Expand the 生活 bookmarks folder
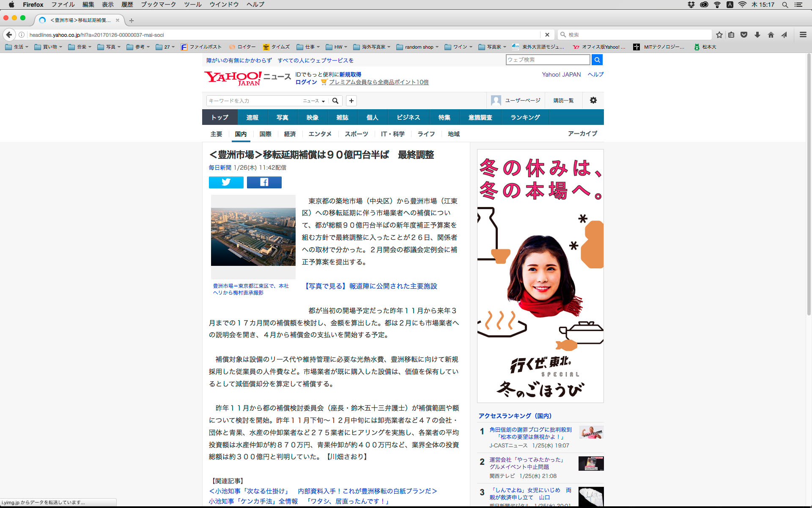This screenshot has width=812, height=508. coord(17,47)
